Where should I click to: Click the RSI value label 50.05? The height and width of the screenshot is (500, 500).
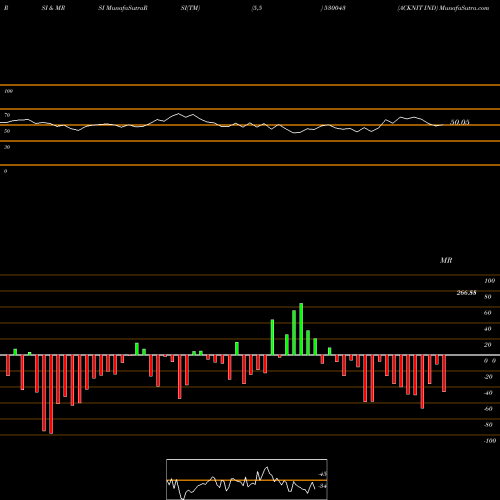point(460,122)
